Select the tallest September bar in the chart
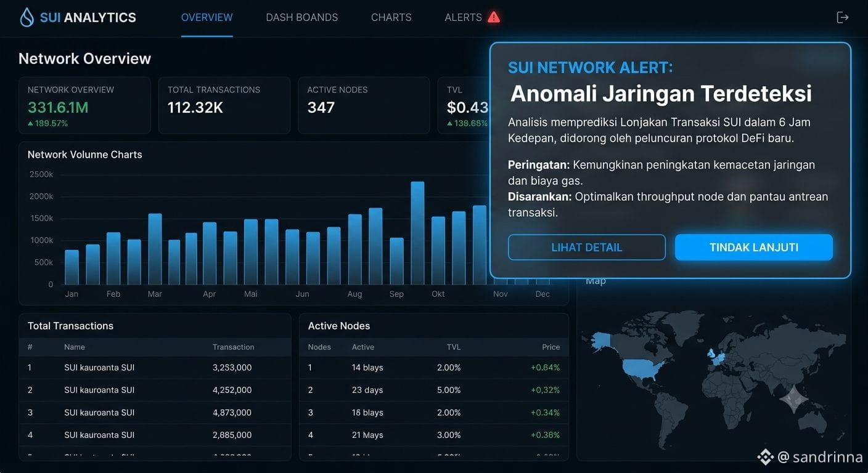 [417, 233]
